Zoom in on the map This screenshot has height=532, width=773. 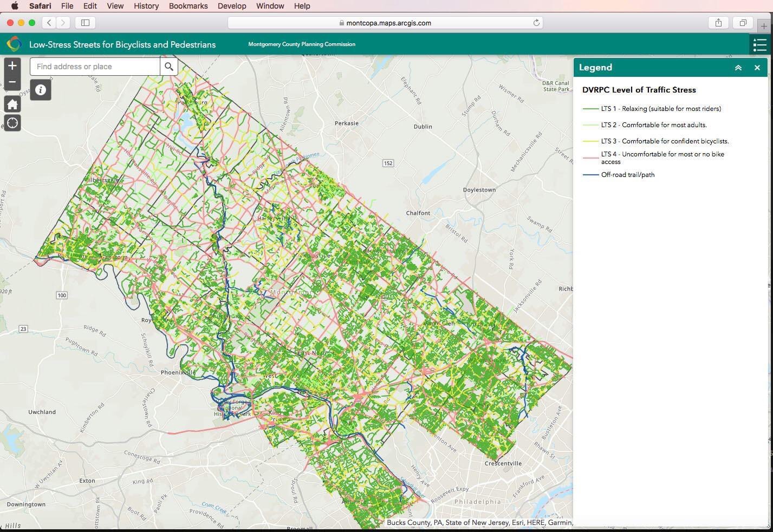(12, 66)
